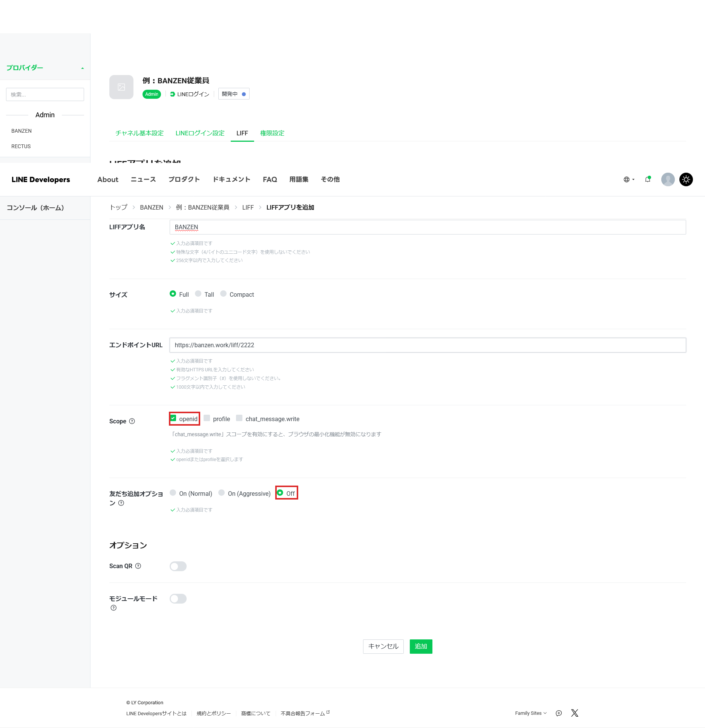Open the ニュース menu item
Screen dimensions: 705x728
143,179
